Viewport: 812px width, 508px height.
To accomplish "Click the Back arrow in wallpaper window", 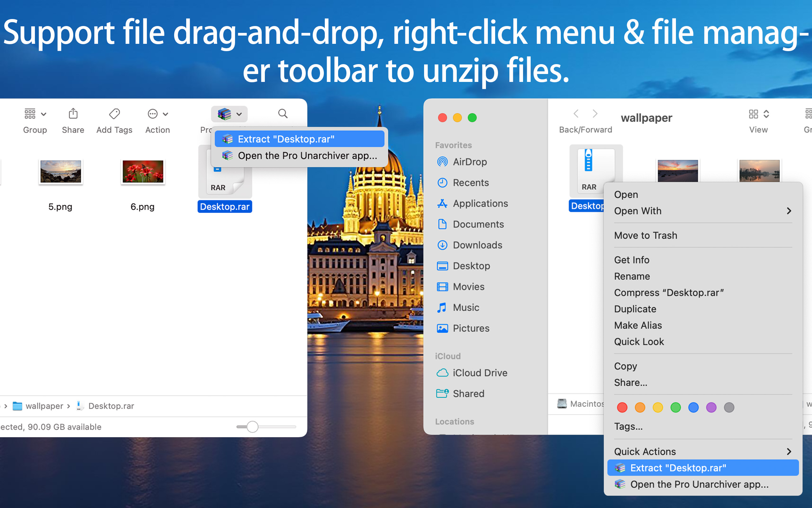I will click(576, 114).
